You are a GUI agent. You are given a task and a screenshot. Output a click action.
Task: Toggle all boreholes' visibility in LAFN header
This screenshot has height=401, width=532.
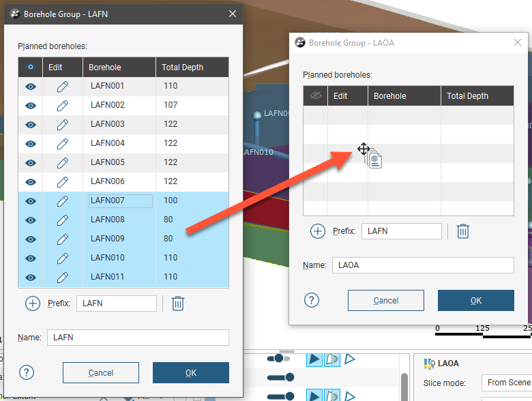pyautogui.click(x=31, y=68)
